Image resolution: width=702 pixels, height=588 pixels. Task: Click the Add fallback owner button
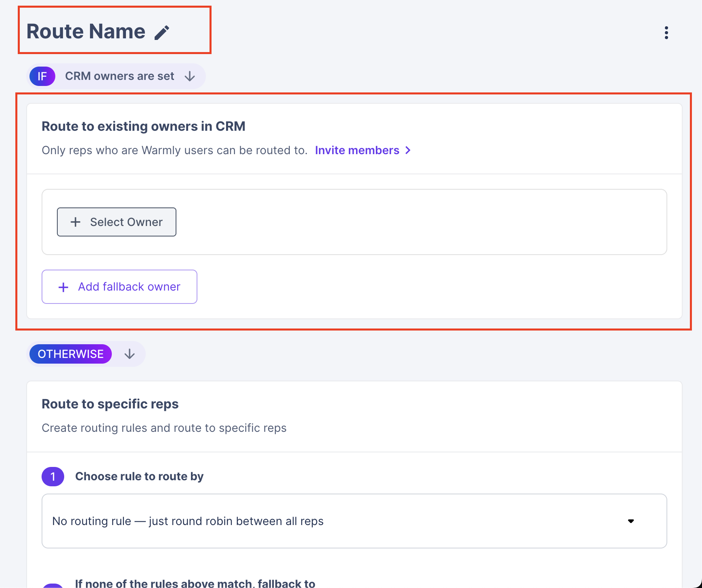119,287
